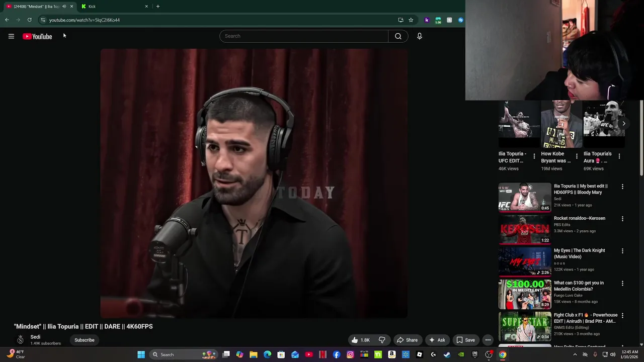This screenshot has height=362, width=644.
Task: Open options for Ilia Topuria UFC EDIT short
Action: pos(534,156)
